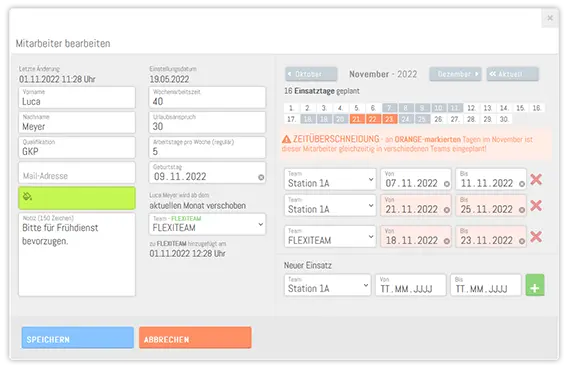The width and height of the screenshot is (568, 368).
Task: Select day 30 in November calendar
Action: tap(504, 119)
